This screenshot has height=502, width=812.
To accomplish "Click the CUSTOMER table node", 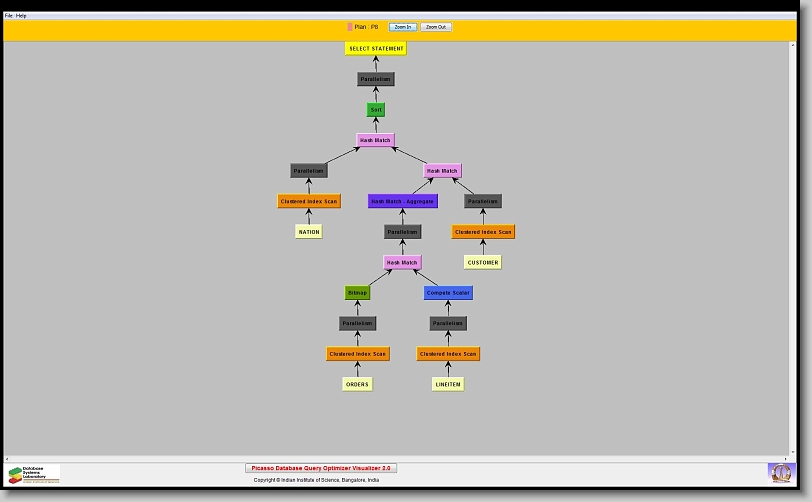I will click(483, 262).
